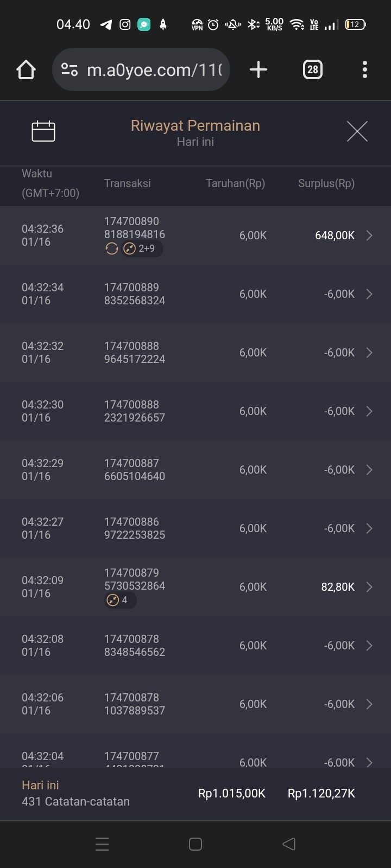
Task: Expand the 82,80K surplus row chevron
Action: 369,587
